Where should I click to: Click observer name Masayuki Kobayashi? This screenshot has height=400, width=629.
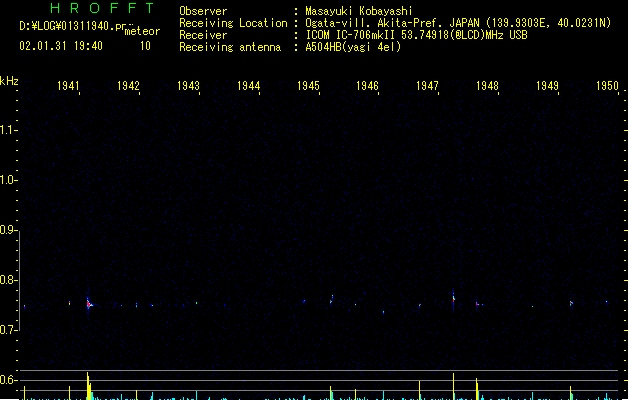tap(359, 11)
